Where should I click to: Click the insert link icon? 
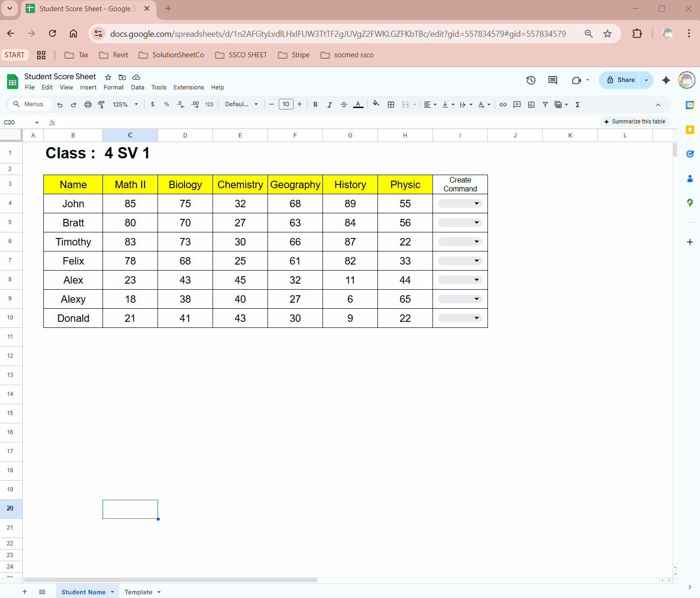[x=503, y=104]
